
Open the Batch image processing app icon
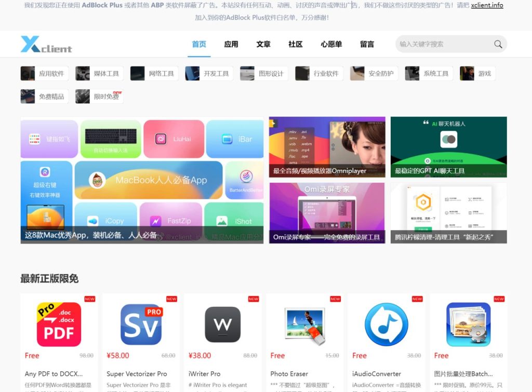pyautogui.click(x=469, y=325)
